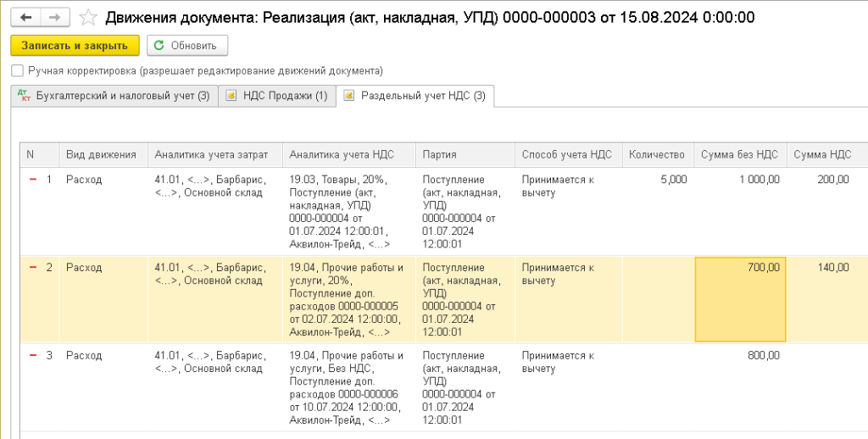Click the red minus icon in row 2
Viewport: 868px width, 439px height.
tap(33, 268)
